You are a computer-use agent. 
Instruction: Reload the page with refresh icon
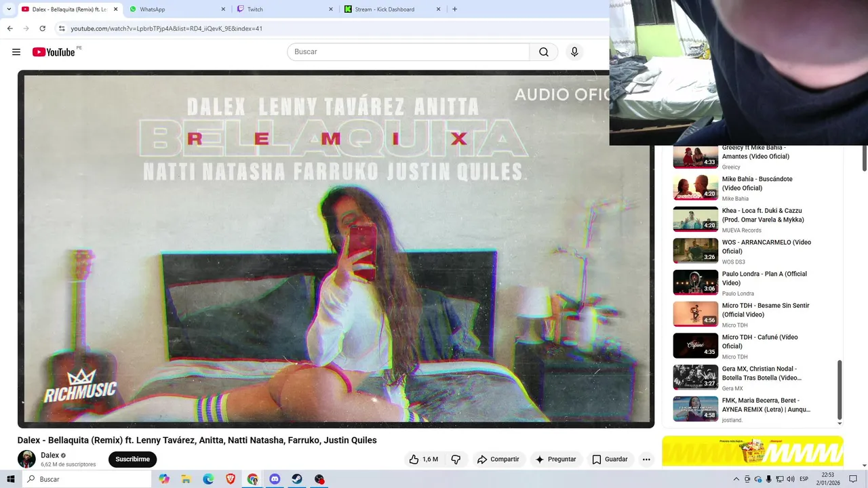point(42,28)
